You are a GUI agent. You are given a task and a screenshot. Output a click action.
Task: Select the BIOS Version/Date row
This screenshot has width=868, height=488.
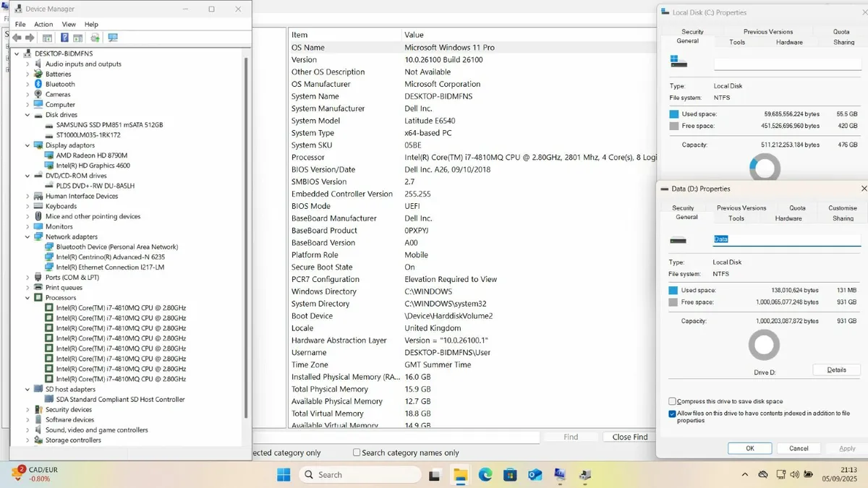point(471,169)
